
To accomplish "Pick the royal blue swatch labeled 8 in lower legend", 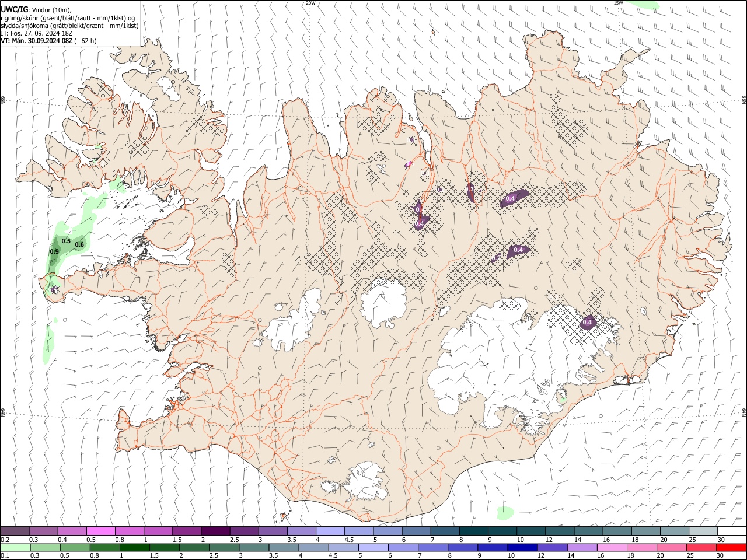I will pyautogui.click(x=463, y=548).
